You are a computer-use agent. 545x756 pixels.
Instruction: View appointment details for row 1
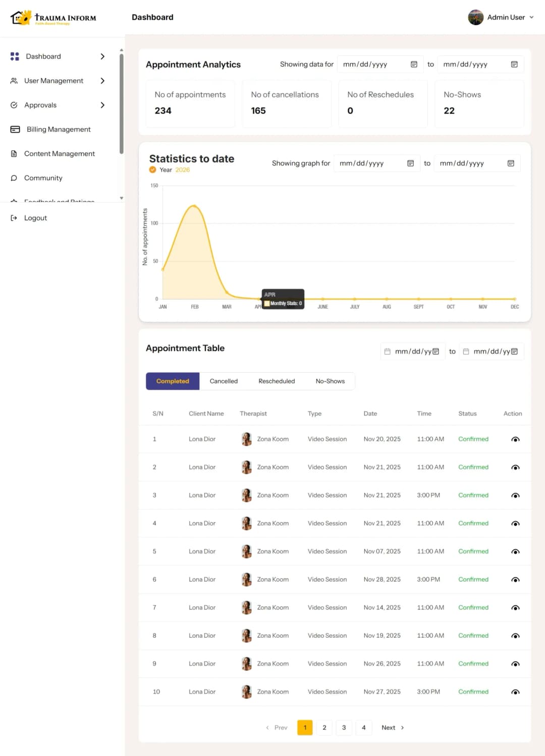(x=515, y=439)
